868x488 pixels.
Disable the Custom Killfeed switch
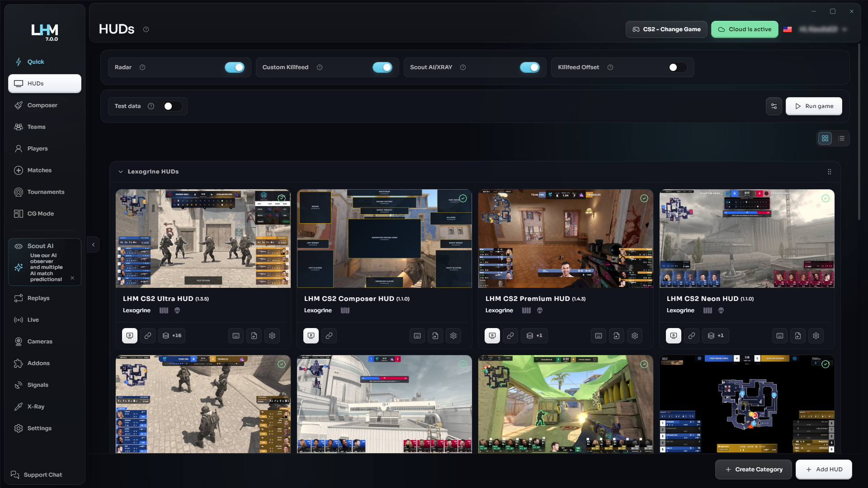[x=382, y=67]
